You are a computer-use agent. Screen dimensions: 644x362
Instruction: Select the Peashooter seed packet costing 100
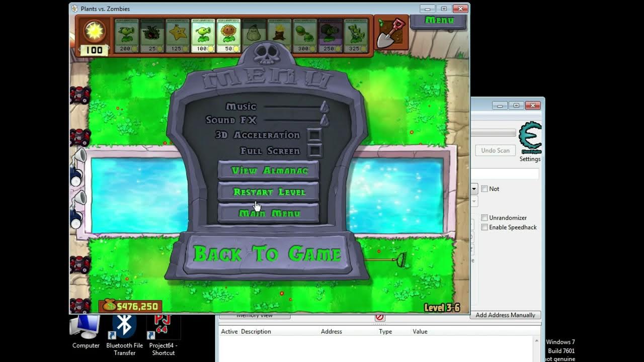pos(203,36)
